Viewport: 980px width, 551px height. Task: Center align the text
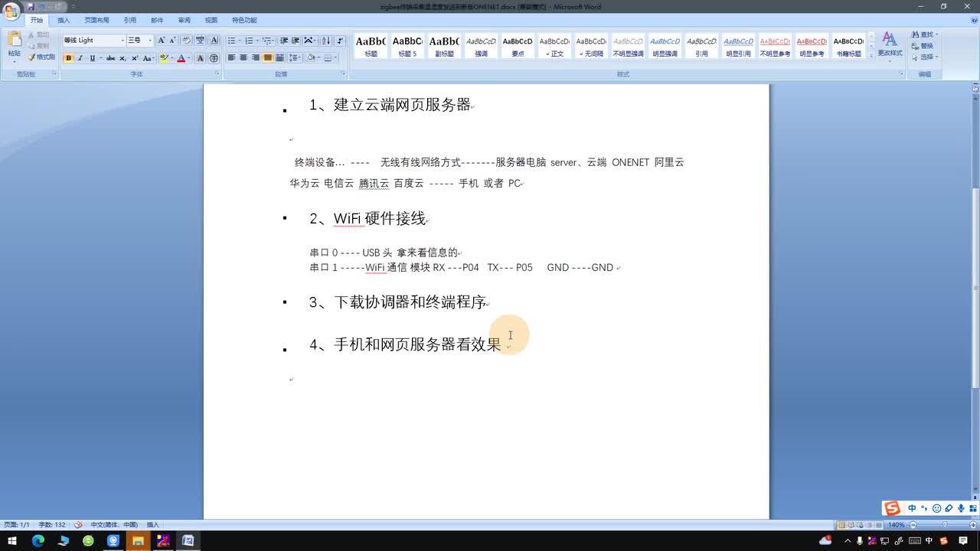[x=243, y=58]
